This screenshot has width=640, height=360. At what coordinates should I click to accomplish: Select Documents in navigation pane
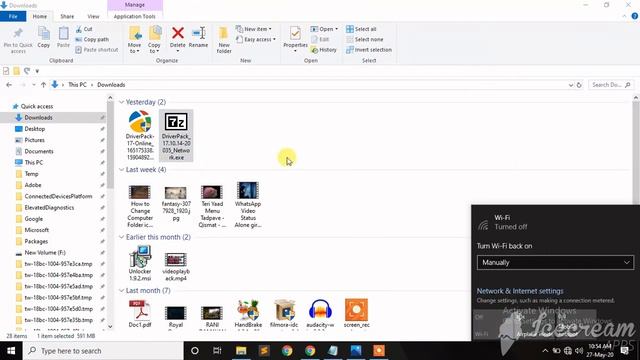39,151
